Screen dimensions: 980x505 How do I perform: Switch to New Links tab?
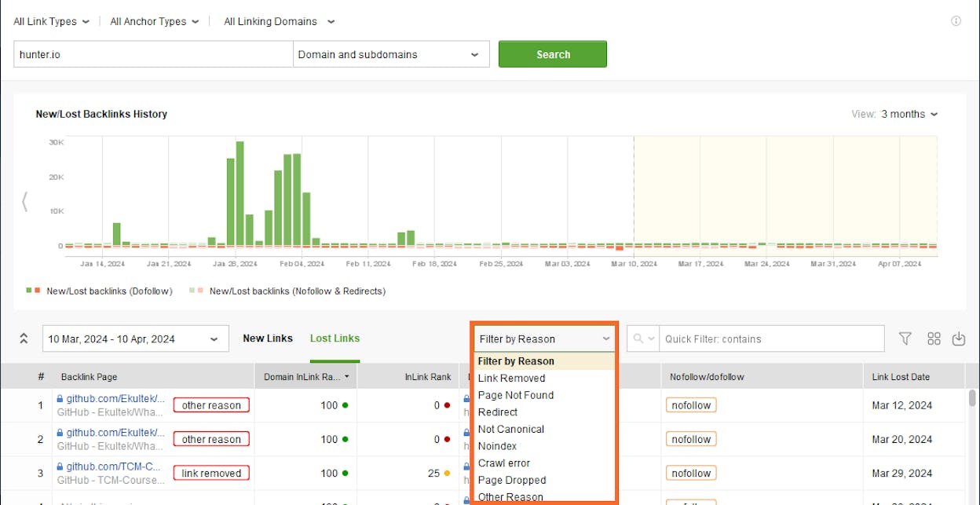(268, 338)
